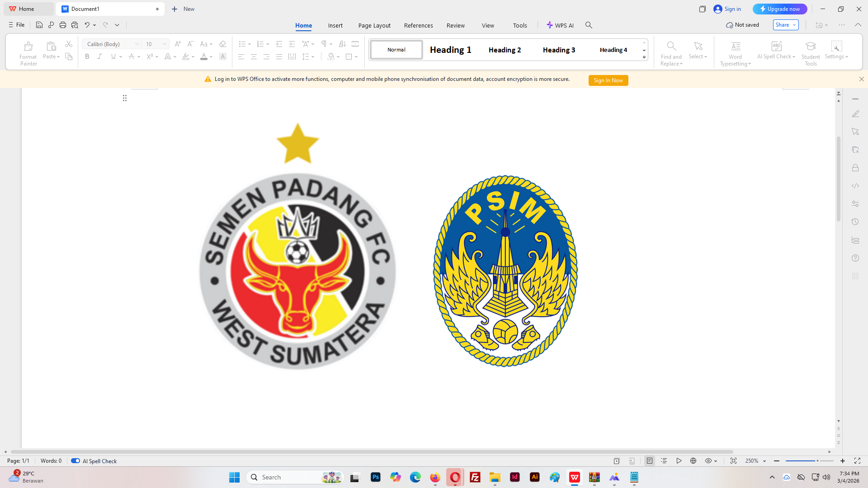The height and width of the screenshot is (488, 868).
Task: Toggle show paragraph marks
Action: [324, 44]
